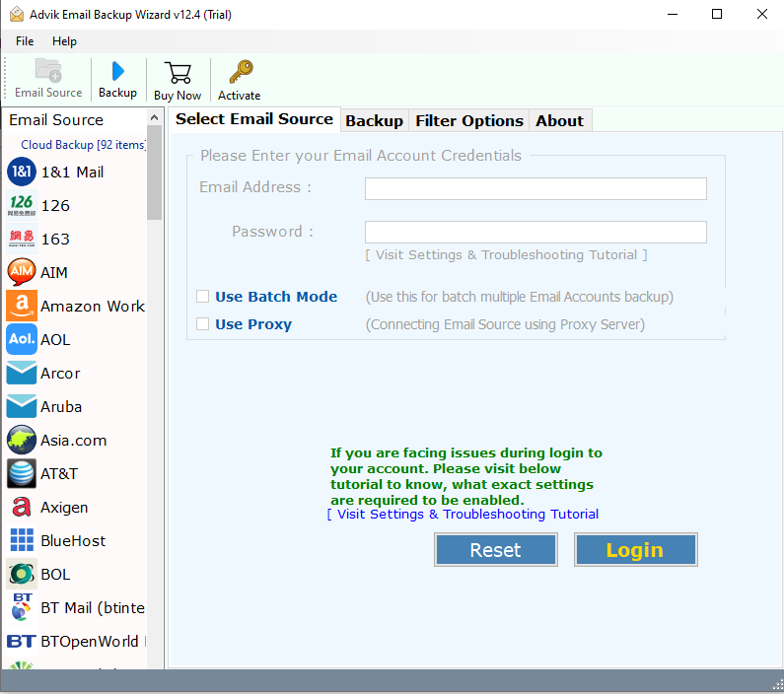Choose the 126 mail source icon

coord(22,205)
